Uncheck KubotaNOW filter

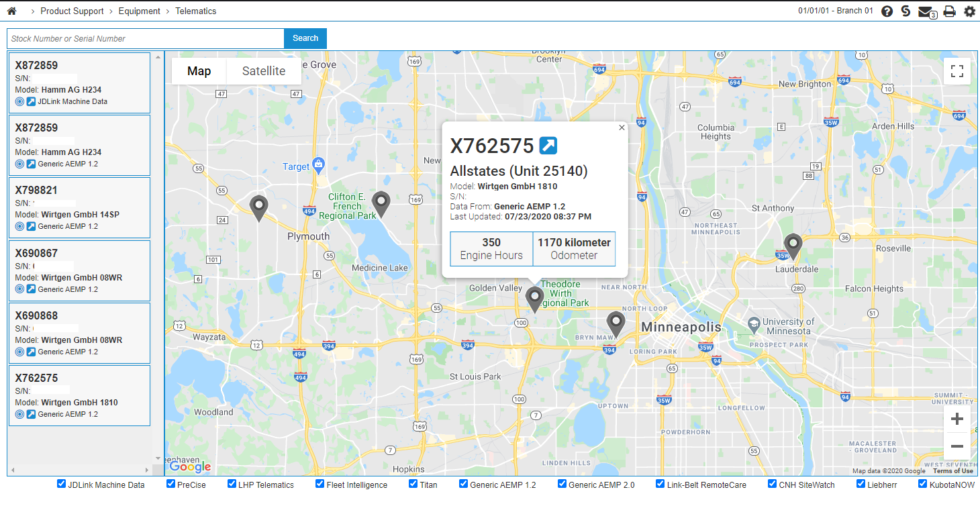923,484
